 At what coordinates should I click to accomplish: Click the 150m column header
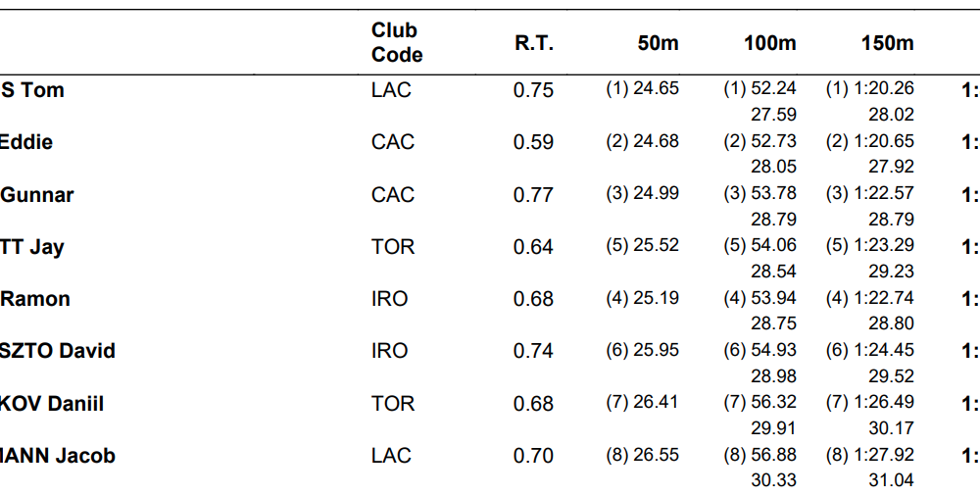click(x=887, y=43)
